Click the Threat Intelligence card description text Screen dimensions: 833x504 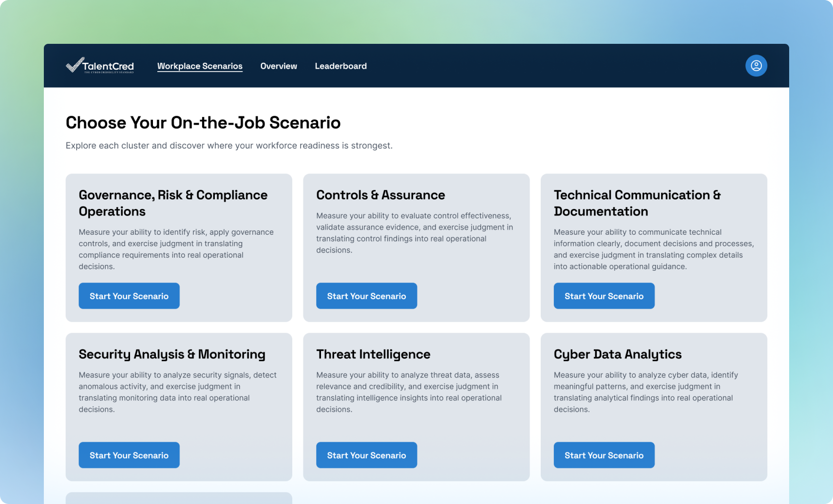coord(409,392)
